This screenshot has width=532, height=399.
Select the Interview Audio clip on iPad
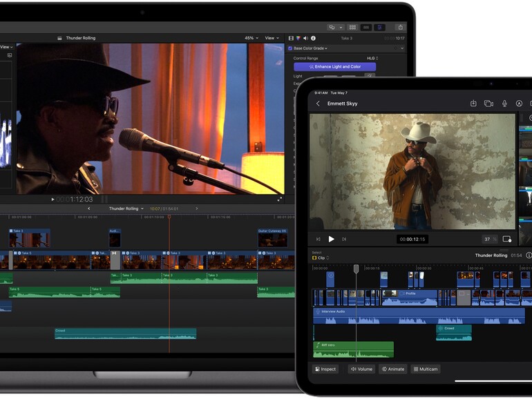tap(419, 315)
